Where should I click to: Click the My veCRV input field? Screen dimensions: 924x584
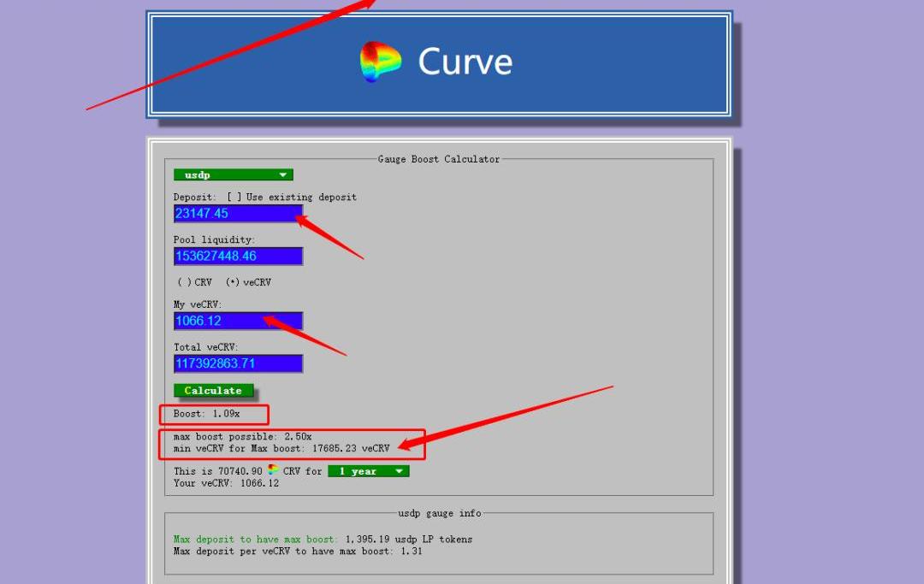[238, 321]
